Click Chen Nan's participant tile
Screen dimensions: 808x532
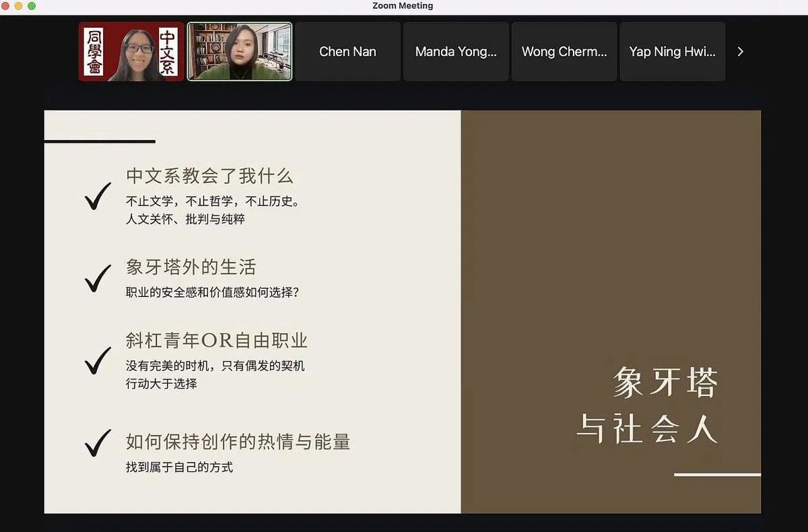click(347, 51)
